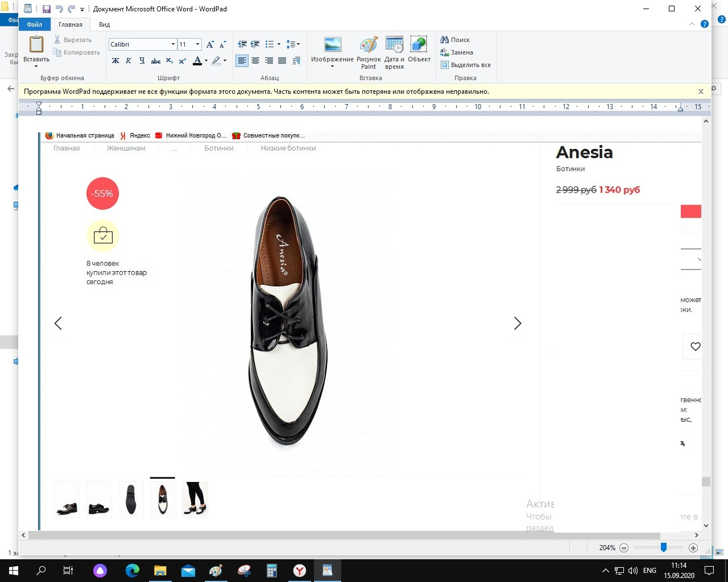Open the paragraph settings icon

296,61
